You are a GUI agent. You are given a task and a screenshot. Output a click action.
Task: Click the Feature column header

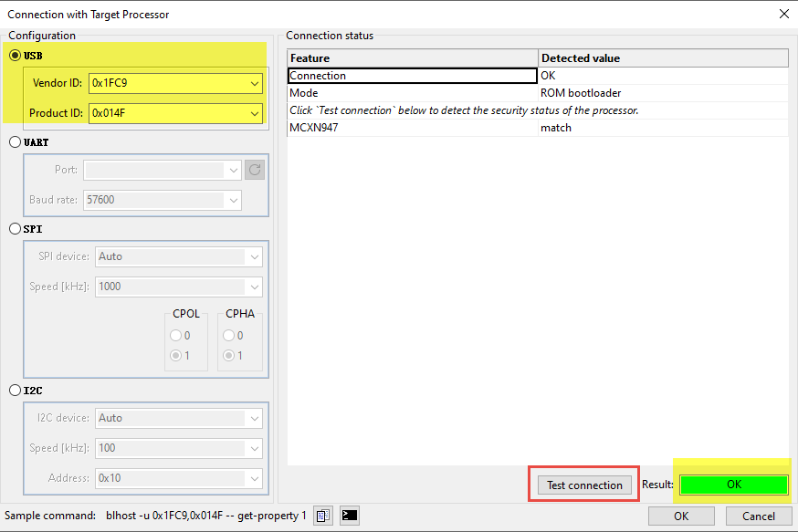(x=411, y=57)
